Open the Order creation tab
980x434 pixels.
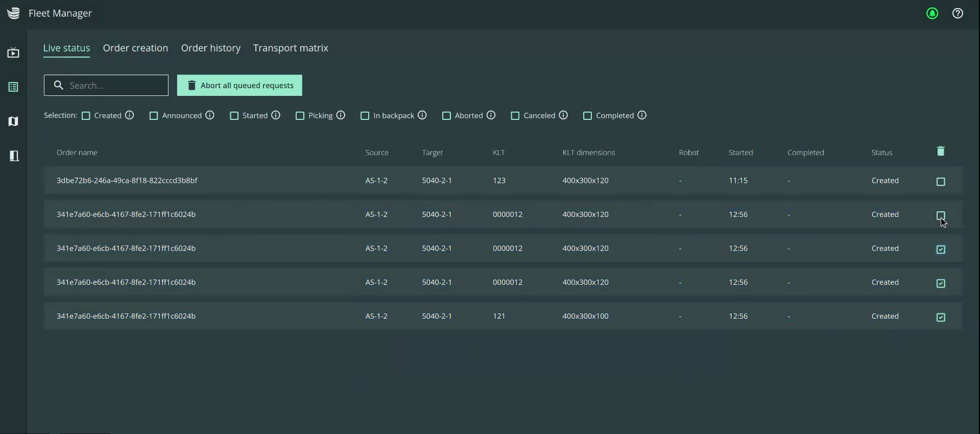pyautogui.click(x=136, y=48)
